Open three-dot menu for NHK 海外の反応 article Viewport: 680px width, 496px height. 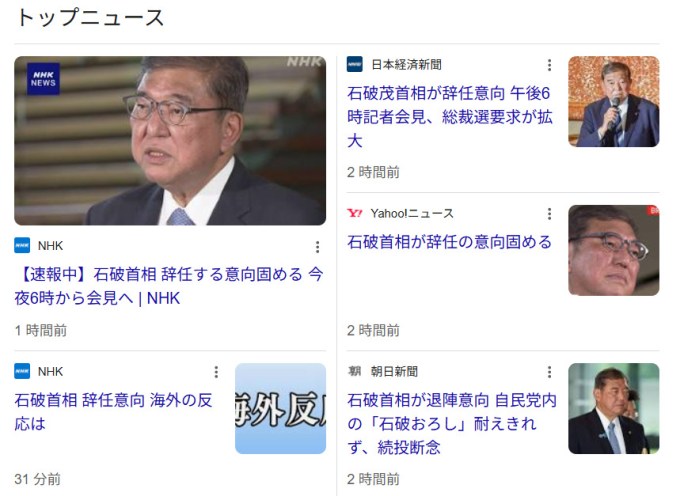[216, 372]
